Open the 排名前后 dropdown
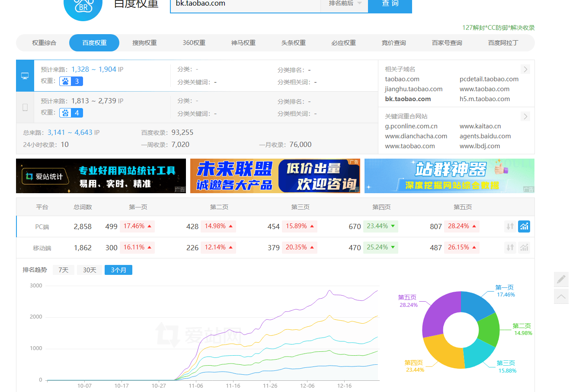This screenshot has width=579, height=392. [345, 3]
